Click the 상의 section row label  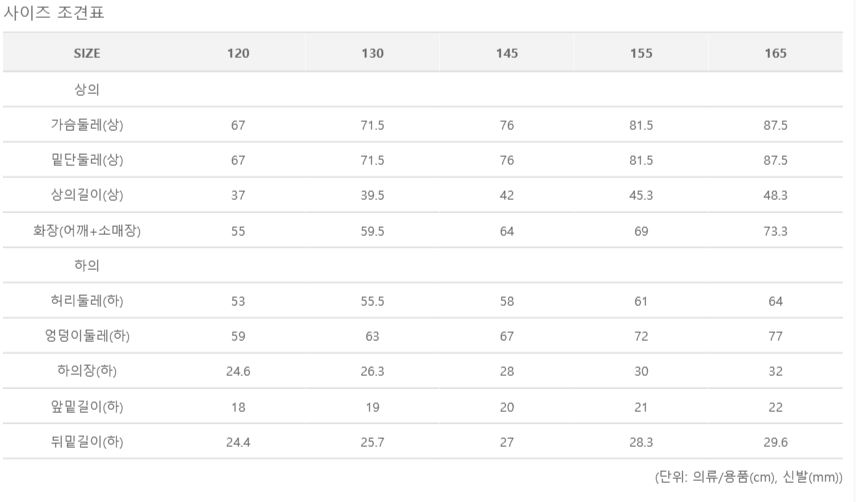[x=87, y=90]
